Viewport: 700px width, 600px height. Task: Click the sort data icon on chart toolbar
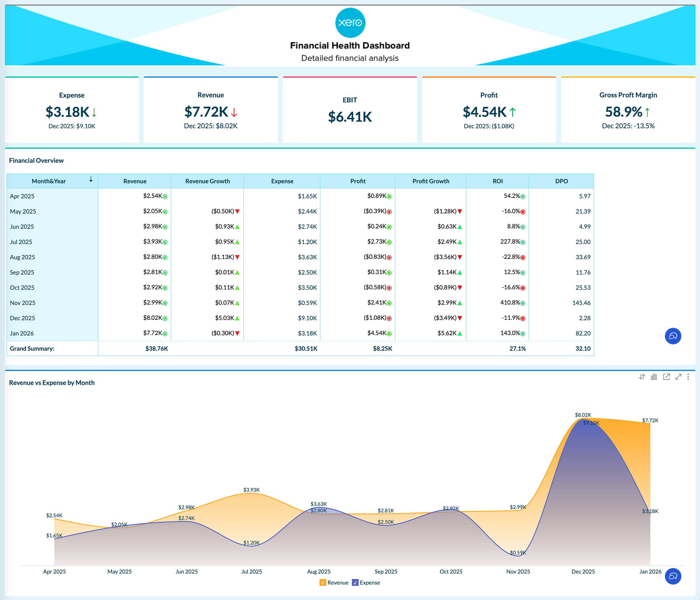(642, 377)
